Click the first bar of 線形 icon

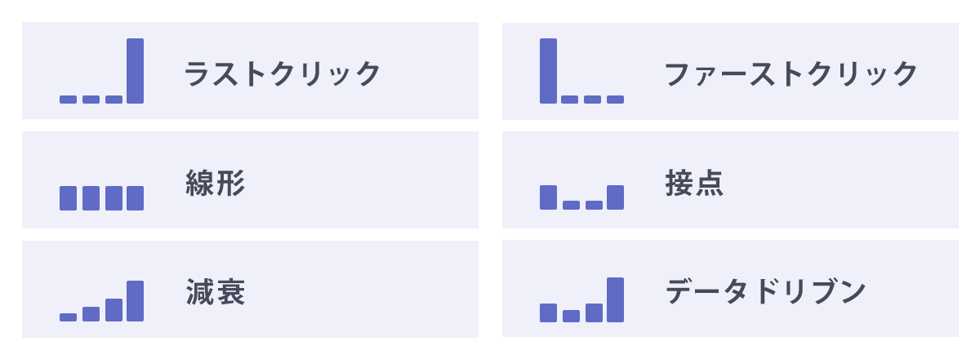coord(68,198)
